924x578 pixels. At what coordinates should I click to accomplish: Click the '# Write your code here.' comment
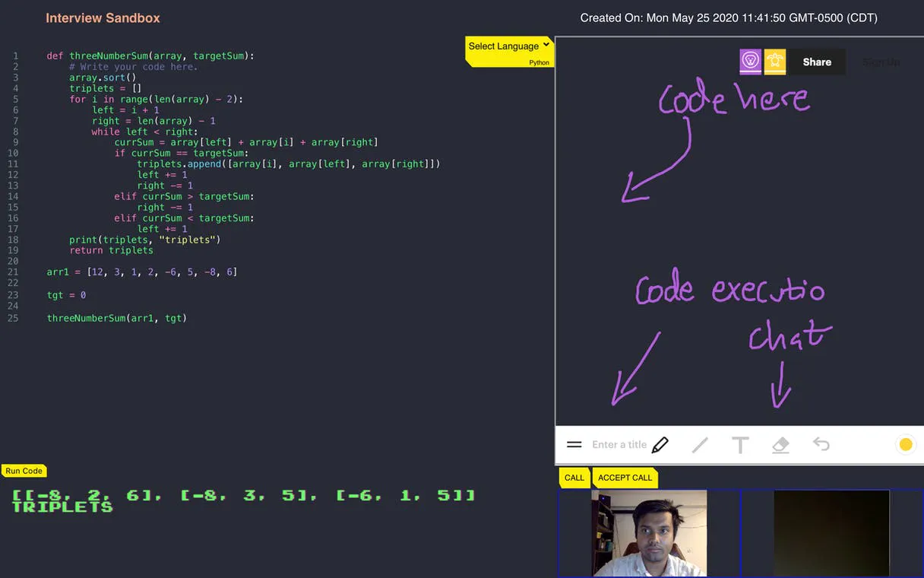coord(133,67)
